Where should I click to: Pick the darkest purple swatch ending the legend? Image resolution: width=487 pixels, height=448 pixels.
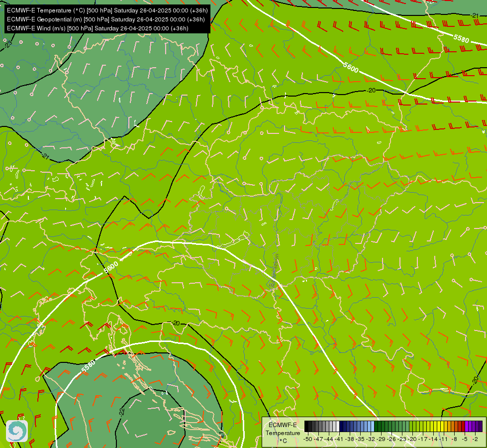click(x=481, y=426)
